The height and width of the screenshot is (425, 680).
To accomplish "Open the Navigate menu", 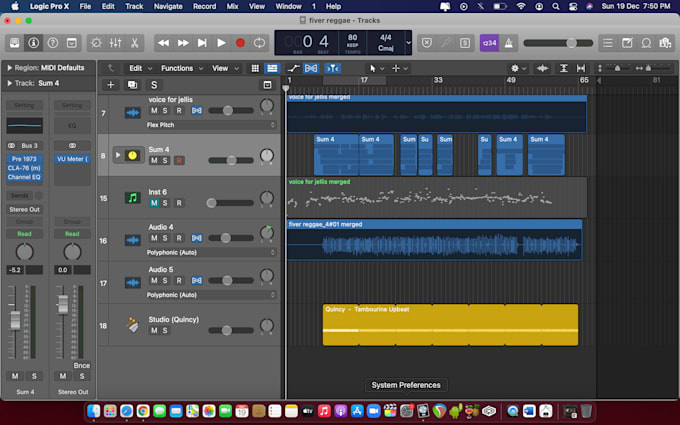I will point(168,7).
